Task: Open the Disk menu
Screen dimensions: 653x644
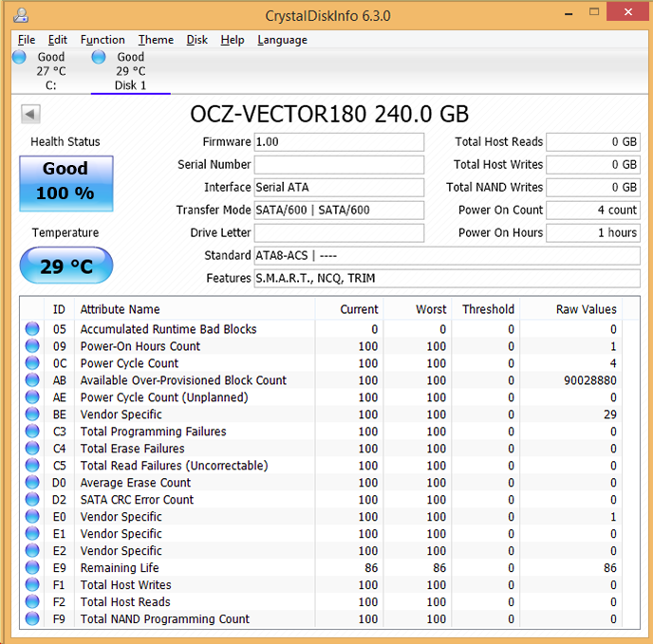Action: pos(196,40)
